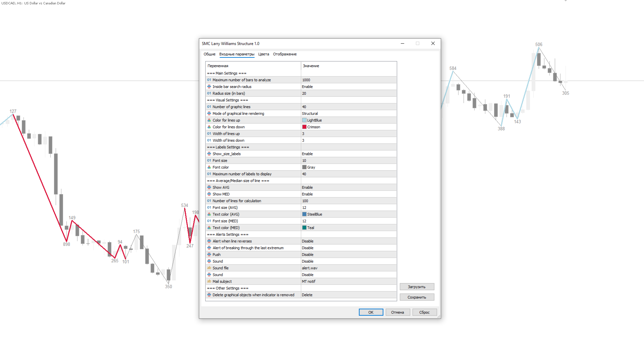Click the icon beside Font size row

209,161
